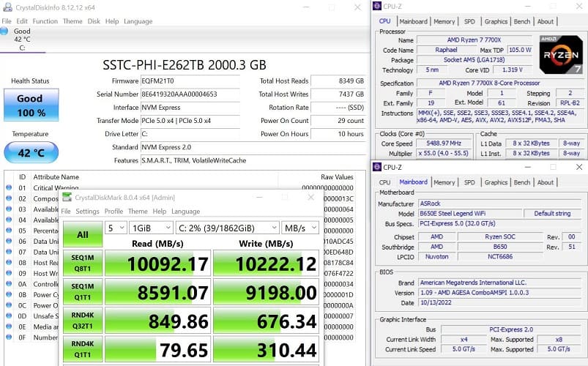Start the RND4K Q32T1 benchmark button
Image resolution: width=588 pixels, height=366 pixels.
coord(82,321)
